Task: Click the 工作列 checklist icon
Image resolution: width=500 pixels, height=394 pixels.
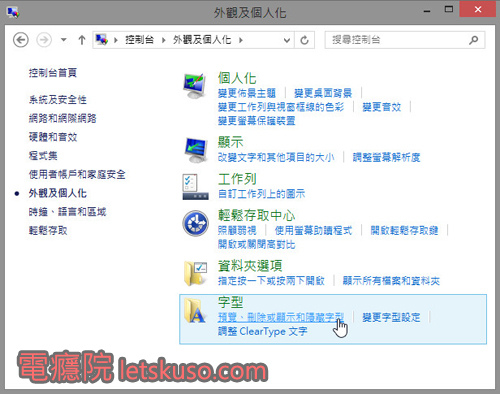Action: pyautogui.click(x=195, y=187)
